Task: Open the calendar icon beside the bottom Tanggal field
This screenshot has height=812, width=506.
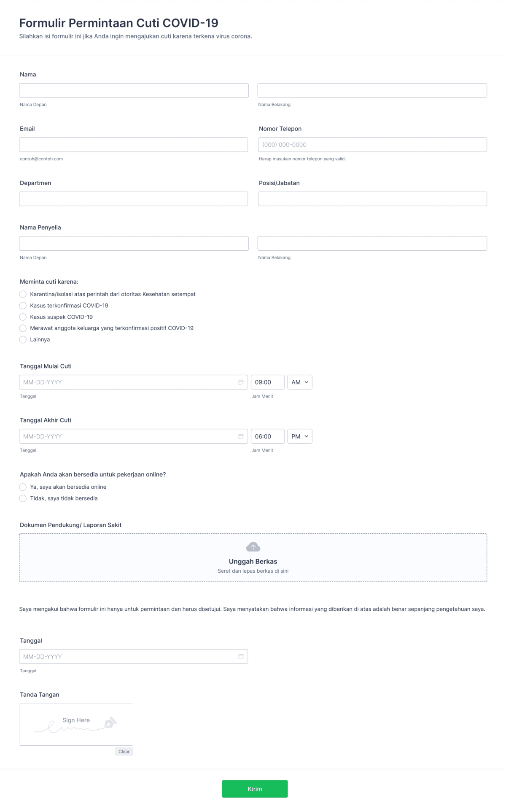Action: click(x=241, y=656)
